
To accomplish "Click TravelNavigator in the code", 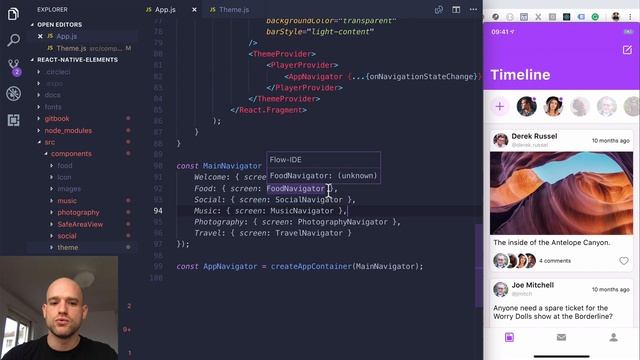I will [x=309, y=233].
